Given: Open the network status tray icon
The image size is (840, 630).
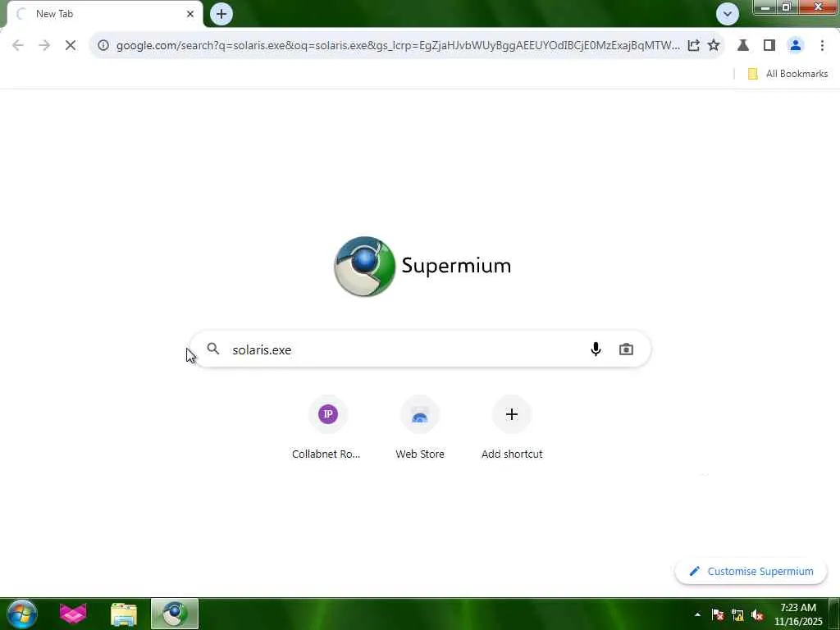Looking at the screenshot, I should coord(737,615).
